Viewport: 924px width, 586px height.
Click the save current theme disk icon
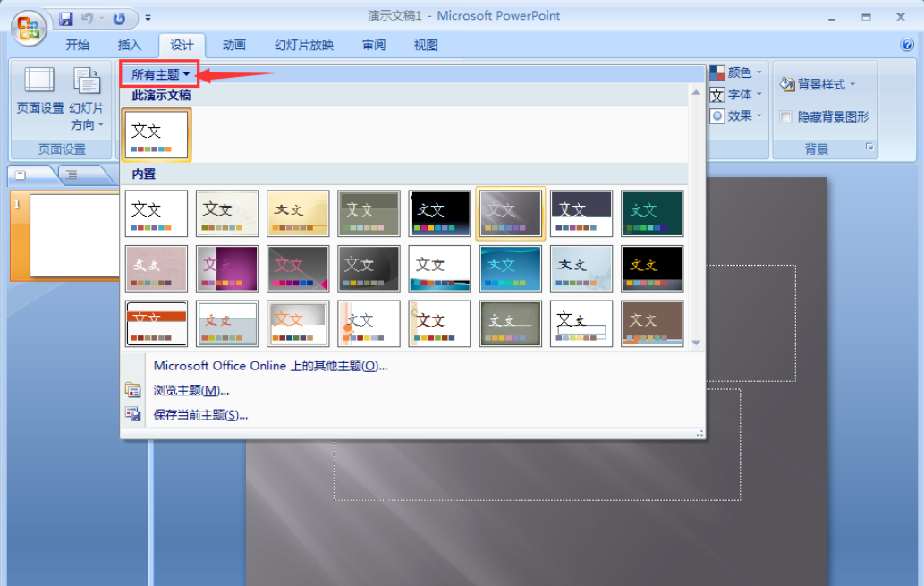pyautogui.click(x=132, y=414)
